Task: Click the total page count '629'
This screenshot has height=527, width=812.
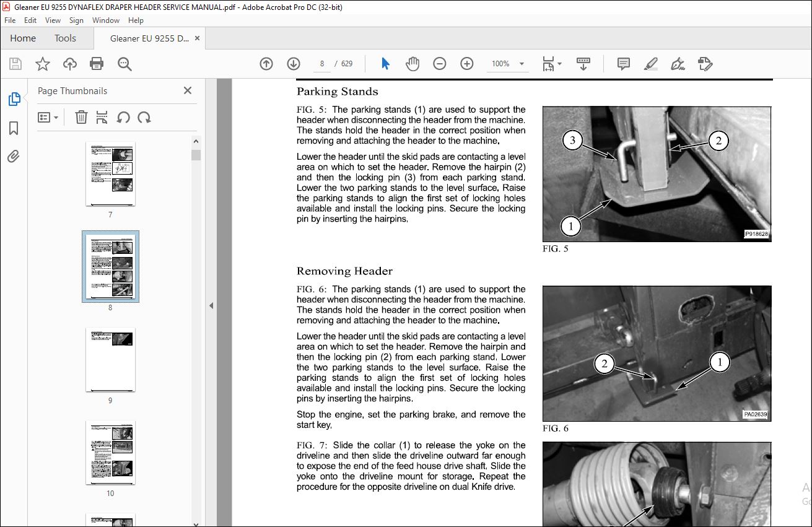Action: click(347, 64)
